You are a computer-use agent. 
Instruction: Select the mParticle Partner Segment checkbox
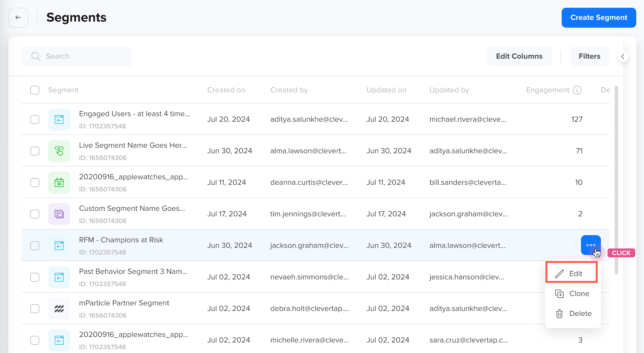pos(35,309)
